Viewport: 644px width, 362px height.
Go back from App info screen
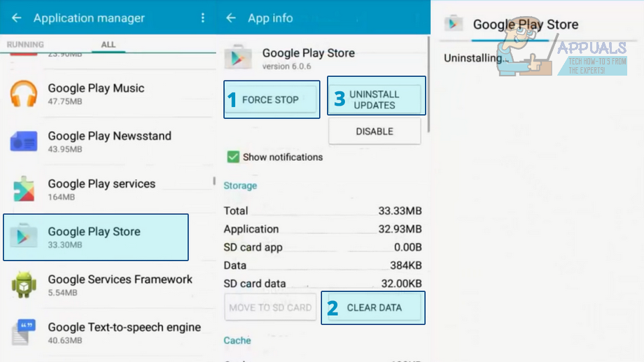[x=231, y=18]
